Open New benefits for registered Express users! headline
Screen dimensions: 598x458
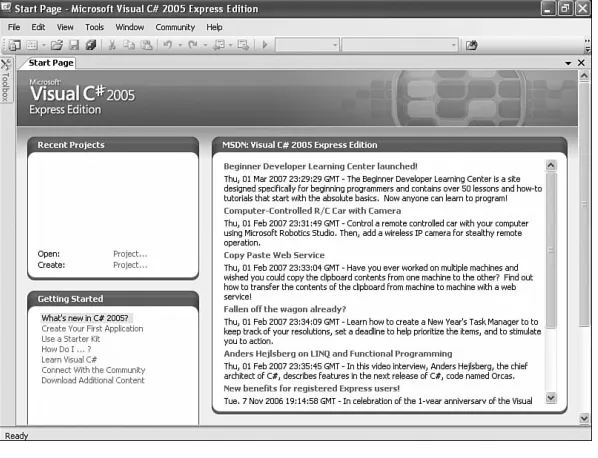point(312,389)
